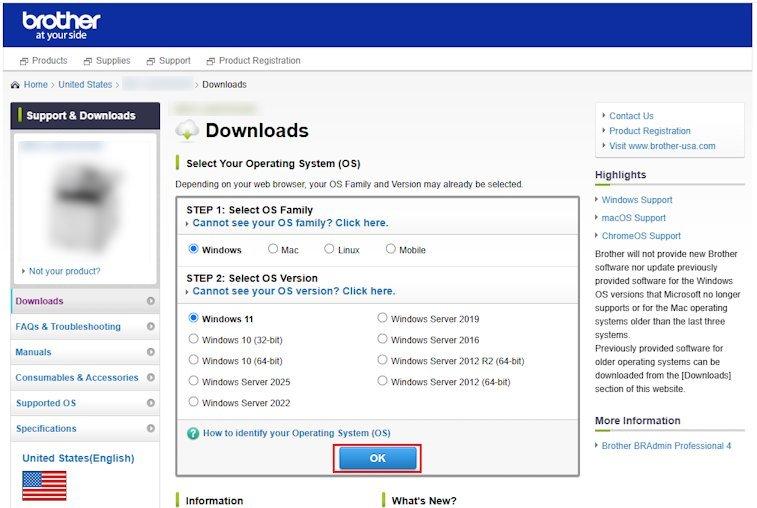Open the Support menu
Screen dimensions: 757x508
tap(175, 61)
